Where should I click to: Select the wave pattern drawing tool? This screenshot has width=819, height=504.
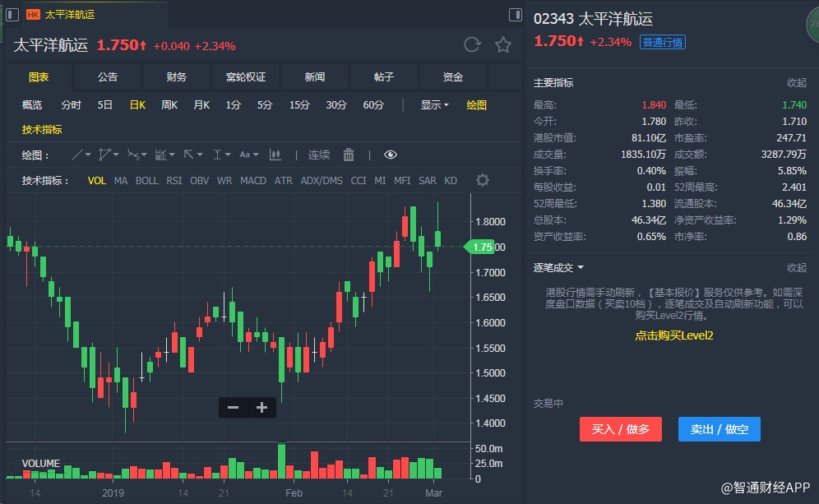(133, 155)
